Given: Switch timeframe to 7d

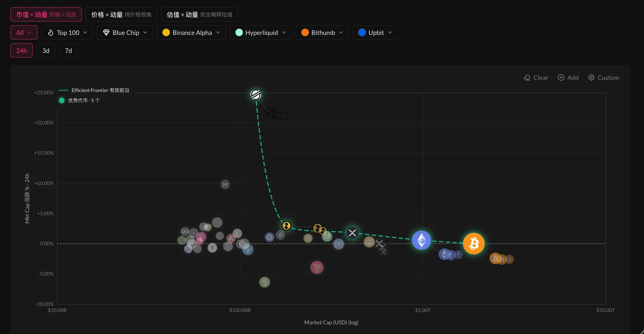Looking at the screenshot, I should (68, 50).
